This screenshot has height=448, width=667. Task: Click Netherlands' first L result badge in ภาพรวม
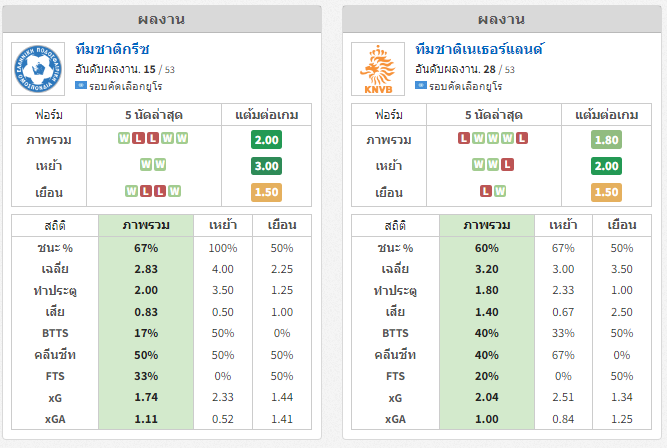pyautogui.click(x=464, y=138)
